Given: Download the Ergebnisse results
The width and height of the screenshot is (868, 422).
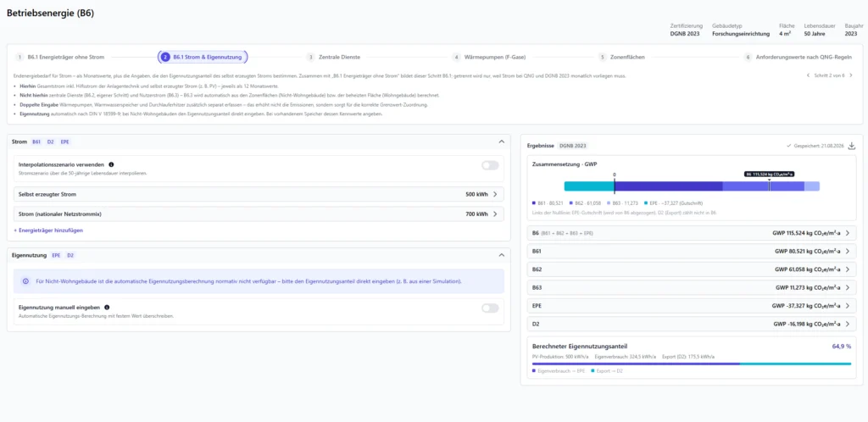Looking at the screenshot, I should tap(851, 146).
